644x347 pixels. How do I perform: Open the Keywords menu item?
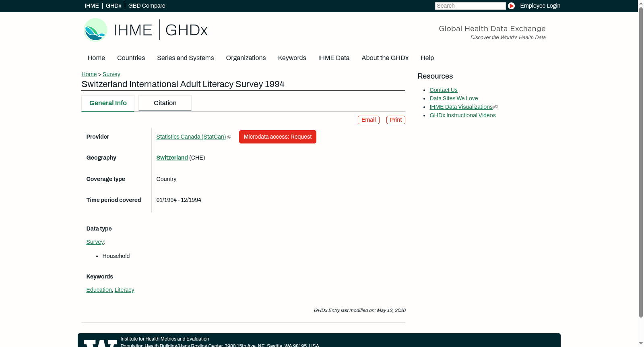[x=292, y=58]
